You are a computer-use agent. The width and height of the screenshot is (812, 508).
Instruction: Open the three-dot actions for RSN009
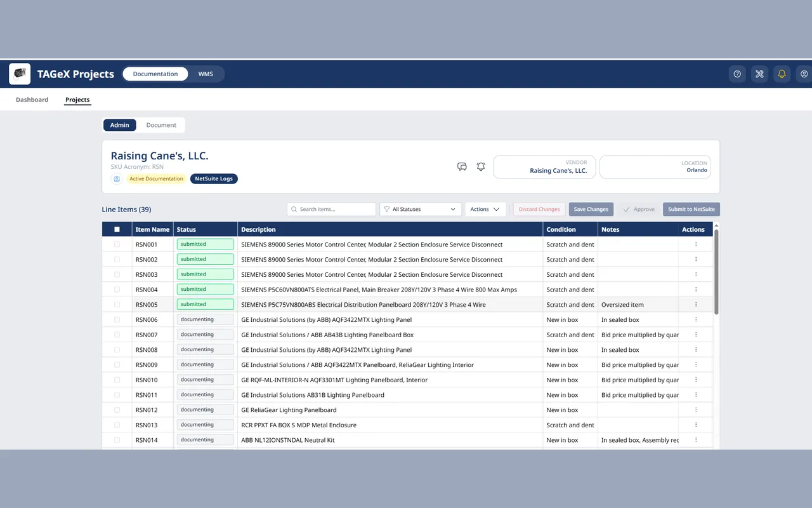tap(696, 364)
